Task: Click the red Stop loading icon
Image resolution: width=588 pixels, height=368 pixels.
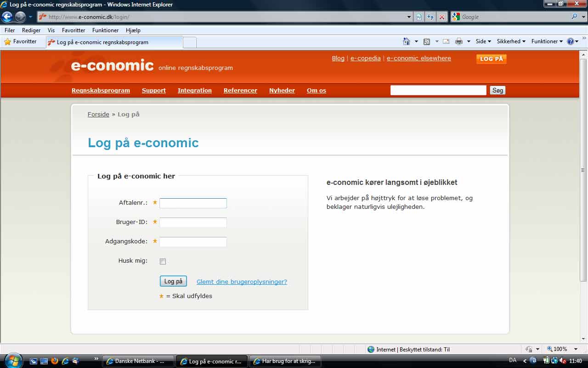Action: click(441, 17)
